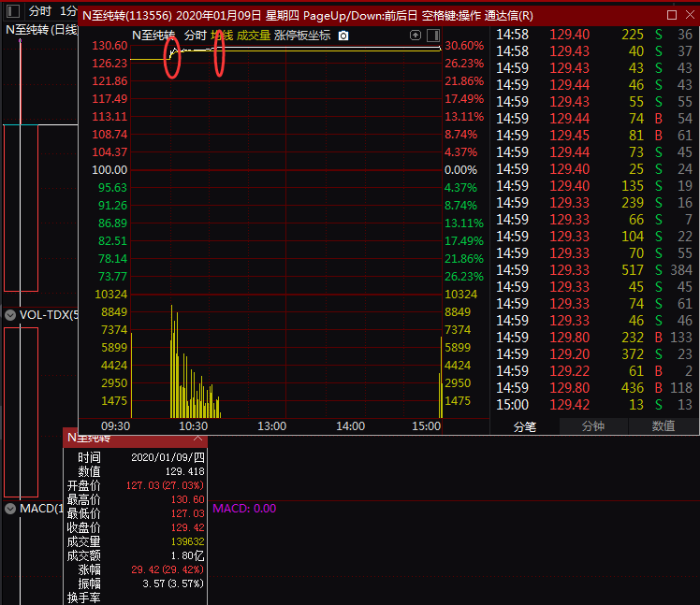This screenshot has height=605, width=700.
Task: Click price axis label 73.77
Action: point(112,277)
